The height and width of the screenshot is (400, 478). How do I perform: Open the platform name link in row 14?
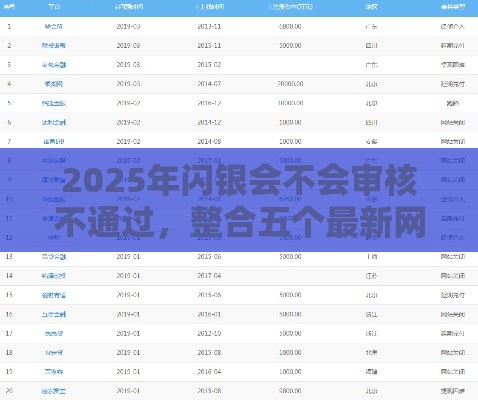click(54, 276)
